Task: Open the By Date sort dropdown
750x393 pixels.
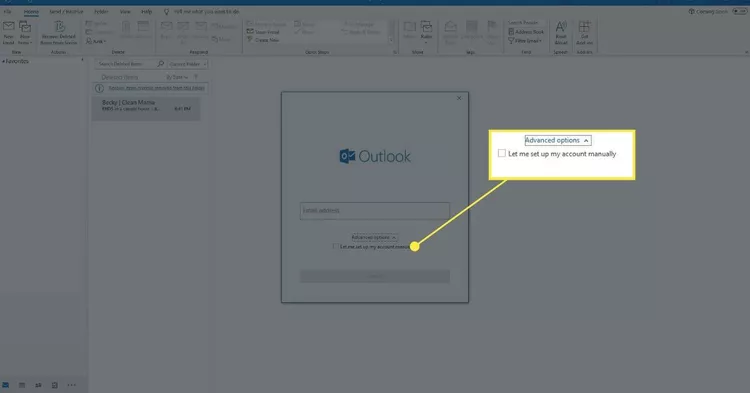Action: [176, 77]
